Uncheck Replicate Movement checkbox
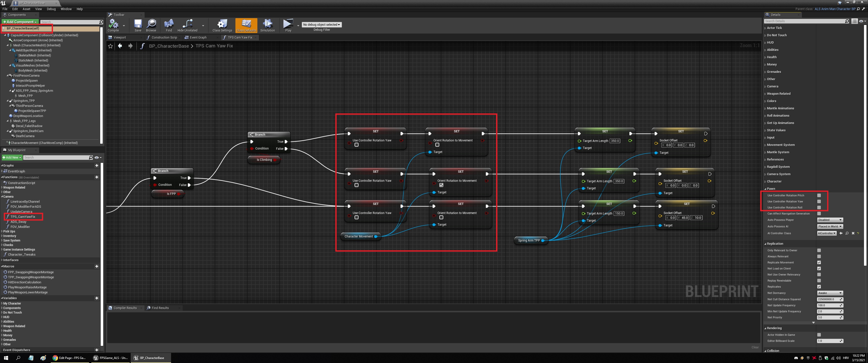The width and height of the screenshot is (868, 363). pos(819,262)
